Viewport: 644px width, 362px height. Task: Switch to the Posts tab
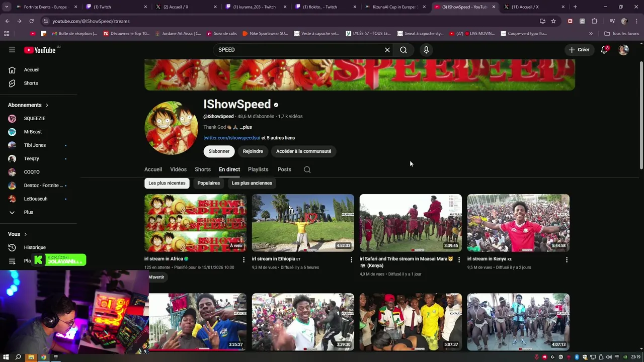click(284, 169)
